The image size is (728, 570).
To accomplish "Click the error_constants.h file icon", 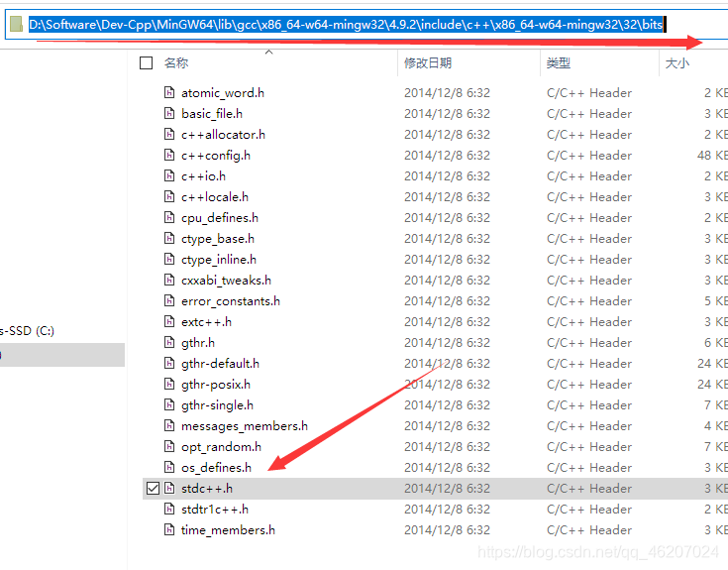I will 169,301.
